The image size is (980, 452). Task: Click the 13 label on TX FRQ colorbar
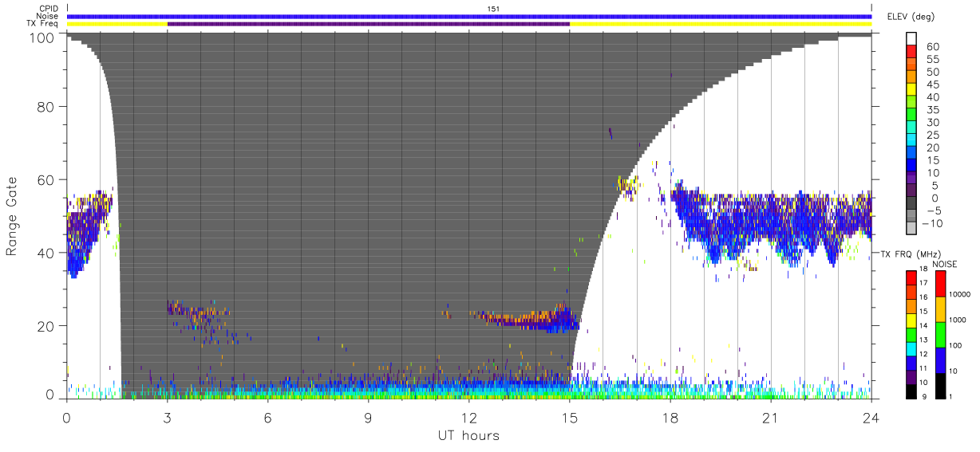tap(924, 340)
